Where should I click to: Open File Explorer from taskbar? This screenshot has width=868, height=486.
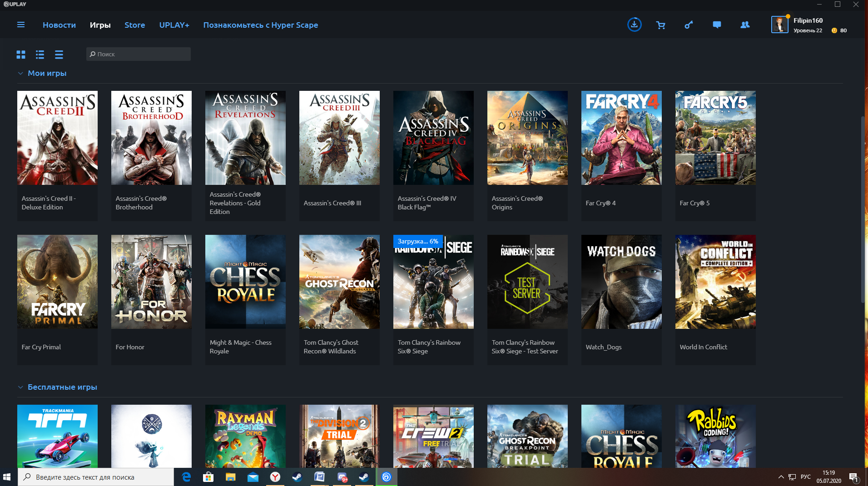point(231,477)
